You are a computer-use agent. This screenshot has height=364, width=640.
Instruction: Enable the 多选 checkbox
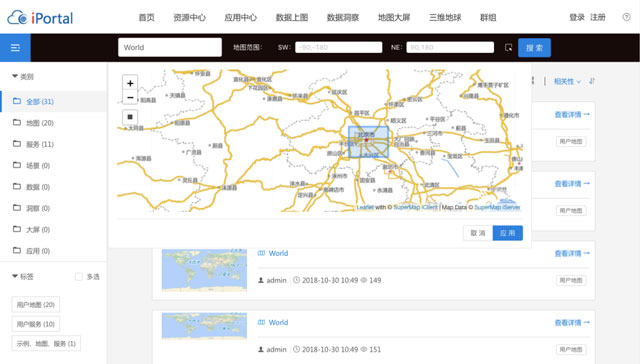pos(79,277)
